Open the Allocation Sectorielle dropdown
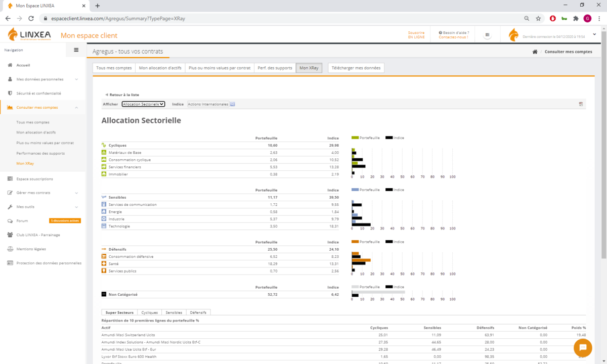Viewport: 607px width, 364px height. pos(144,104)
